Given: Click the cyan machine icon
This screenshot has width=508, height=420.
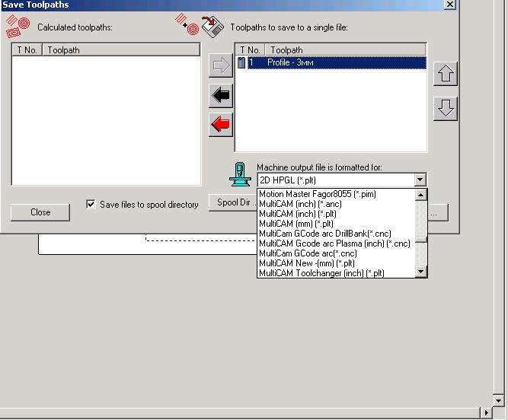Looking at the screenshot, I should (240, 174).
